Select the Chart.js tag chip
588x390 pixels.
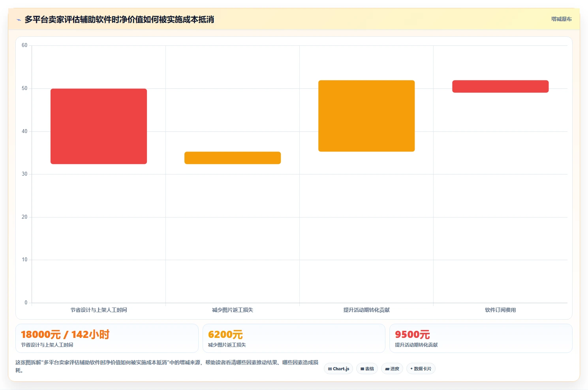tap(338, 369)
